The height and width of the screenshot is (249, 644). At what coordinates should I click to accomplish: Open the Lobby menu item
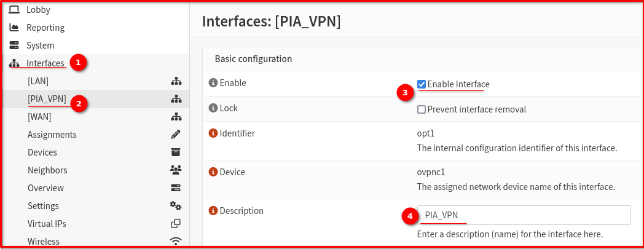coord(38,9)
